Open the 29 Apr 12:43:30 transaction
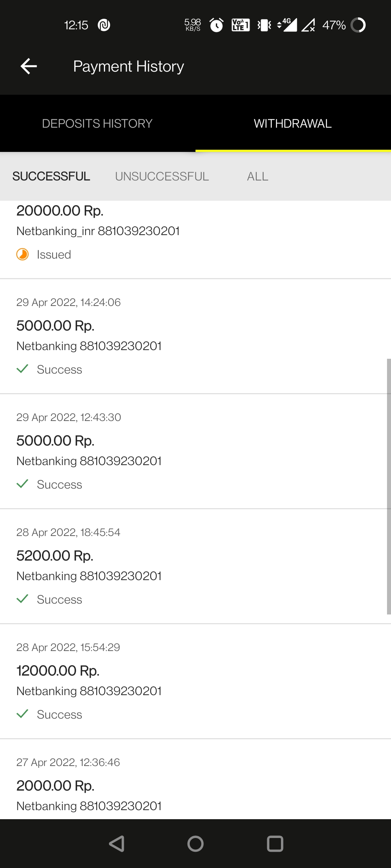391x868 pixels. pyautogui.click(x=195, y=450)
